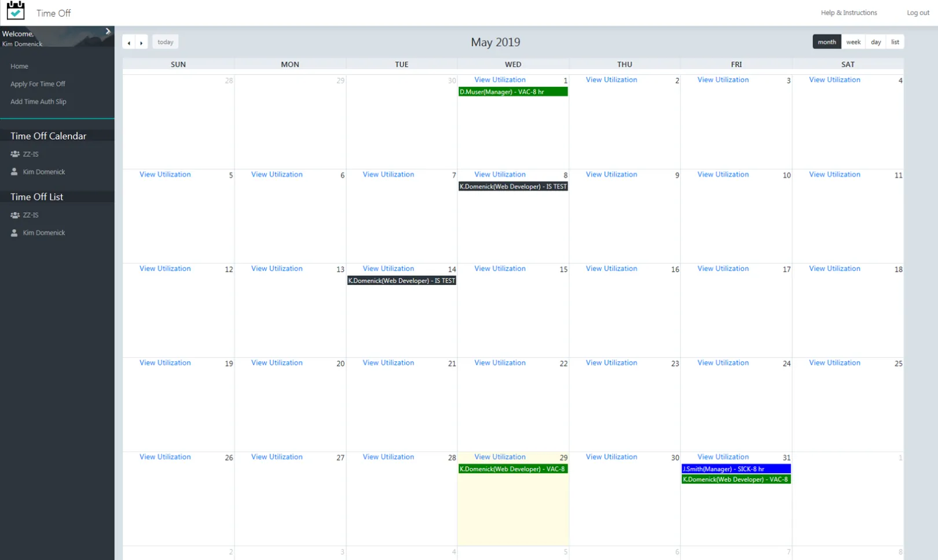View Utilization for May 16
The height and width of the screenshot is (560, 938).
(x=611, y=269)
